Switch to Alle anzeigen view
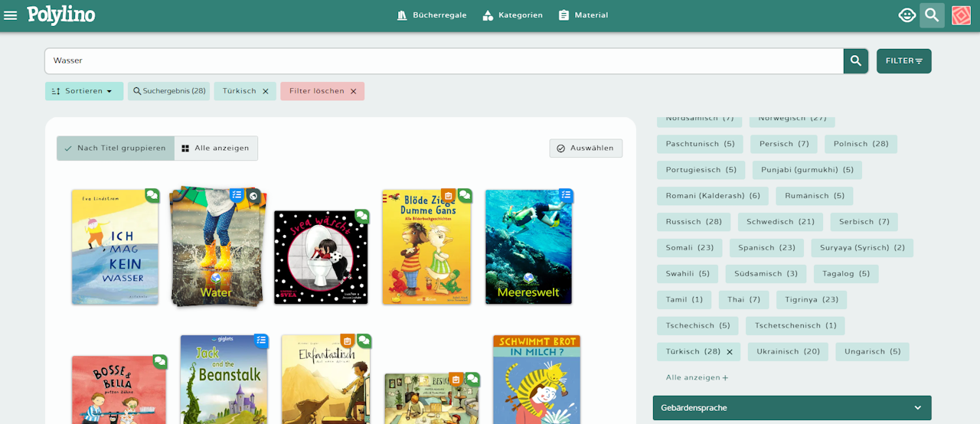Viewport: 980px width, 424px height. [x=216, y=148]
